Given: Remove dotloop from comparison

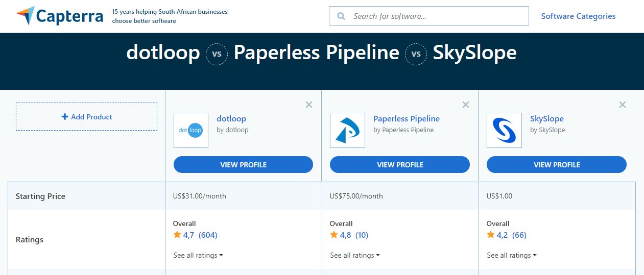Looking at the screenshot, I should pyautogui.click(x=309, y=105).
